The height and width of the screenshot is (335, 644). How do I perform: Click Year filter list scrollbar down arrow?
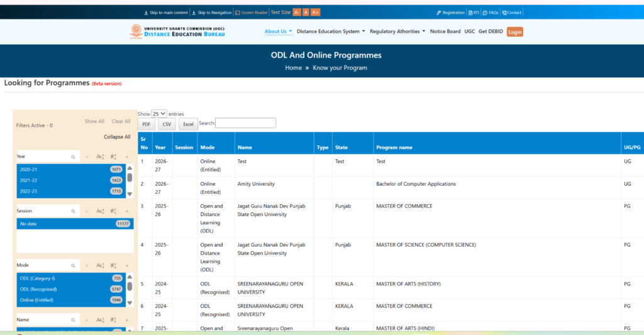[x=130, y=194]
